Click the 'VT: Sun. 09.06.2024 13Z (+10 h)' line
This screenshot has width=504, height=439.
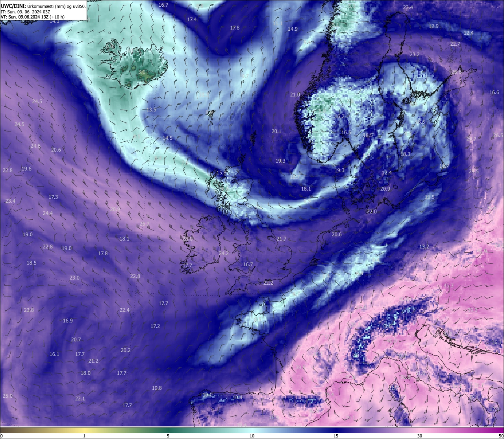tap(33, 17)
